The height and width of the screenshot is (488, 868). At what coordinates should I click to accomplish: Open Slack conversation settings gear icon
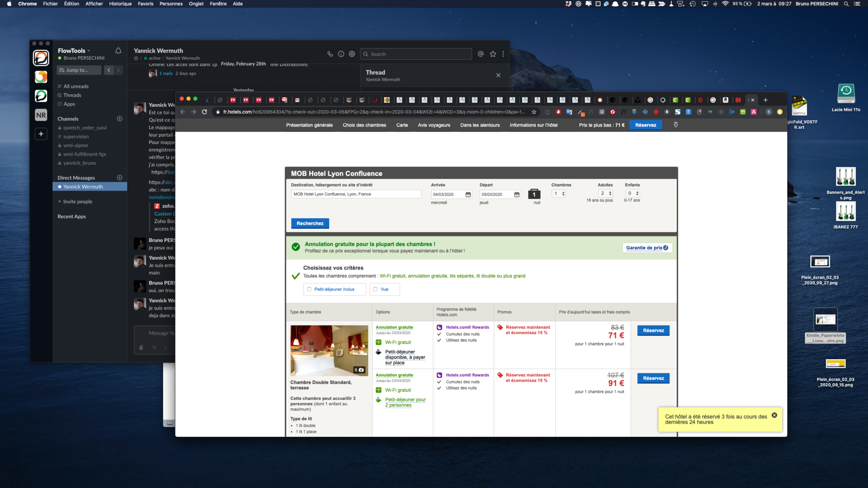[x=352, y=54]
